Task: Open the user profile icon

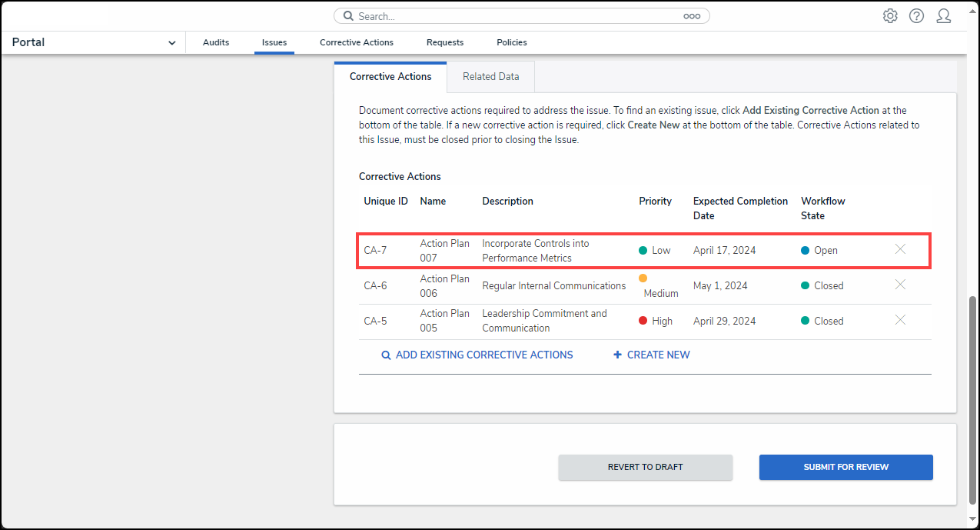Action: [943, 16]
